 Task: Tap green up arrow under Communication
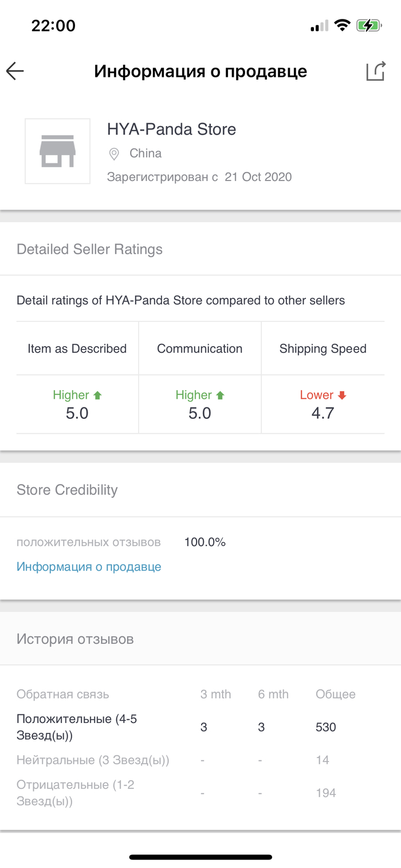point(220,395)
